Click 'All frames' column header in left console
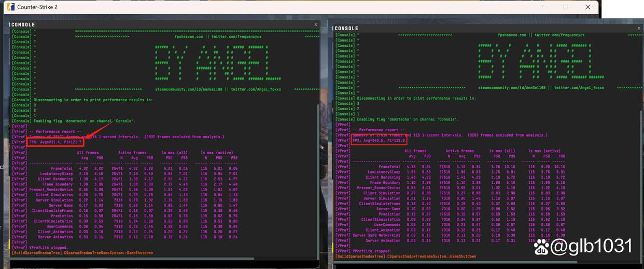Viewport: 644px width, 269px height. point(88,152)
